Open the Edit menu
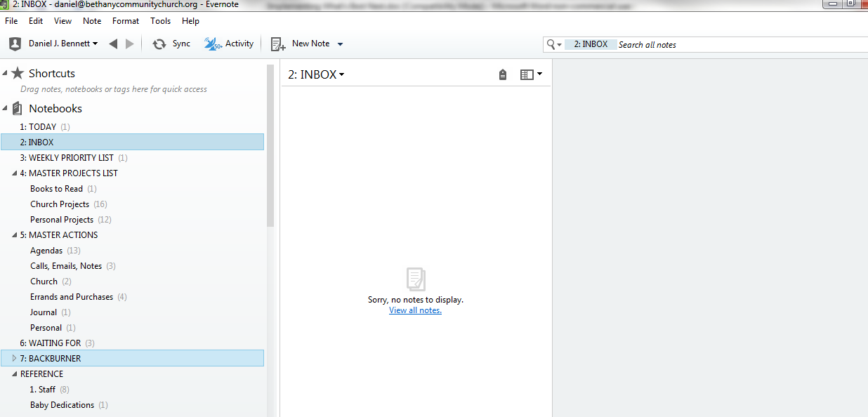The height and width of the screenshot is (417, 868). tap(36, 21)
